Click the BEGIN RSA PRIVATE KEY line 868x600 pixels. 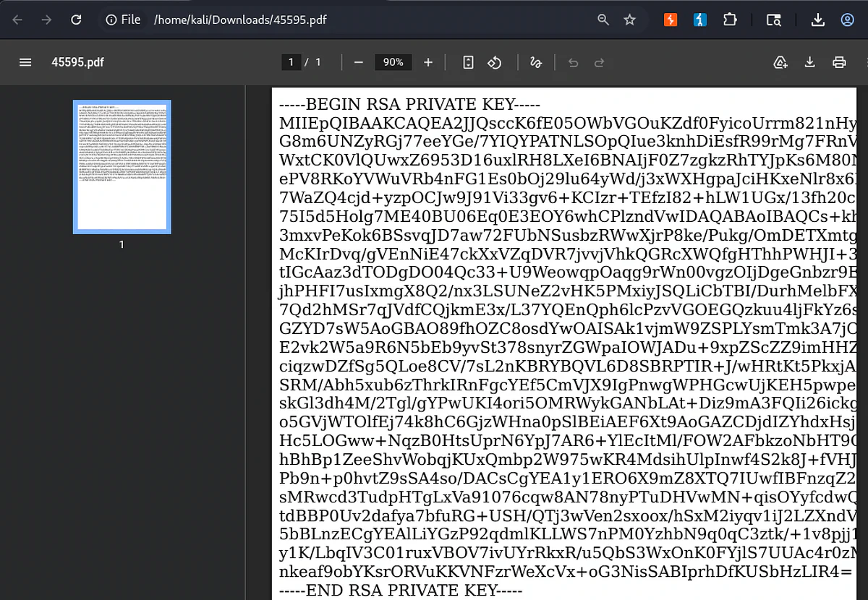tap(410, 105)
